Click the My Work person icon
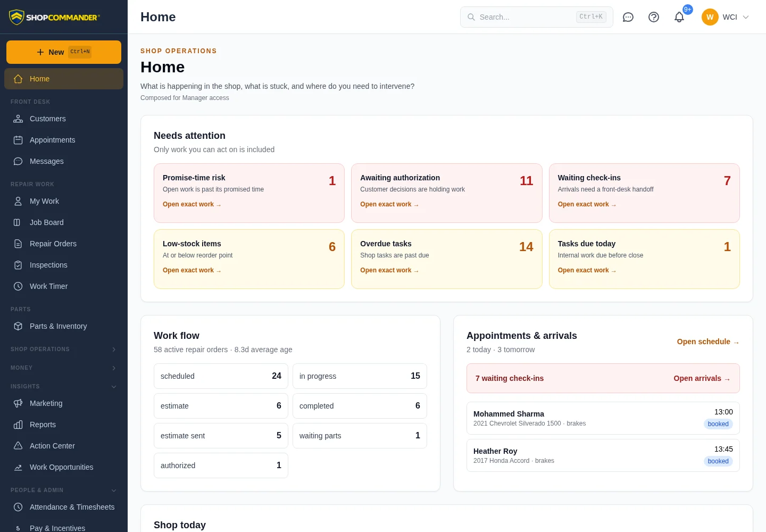This screenshot has height=532, width=766. (18, 201)
